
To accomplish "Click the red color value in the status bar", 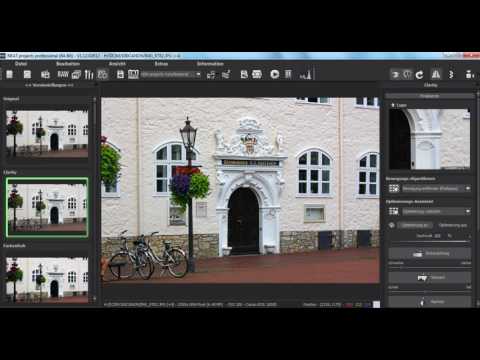I will [x=348, y=305].
